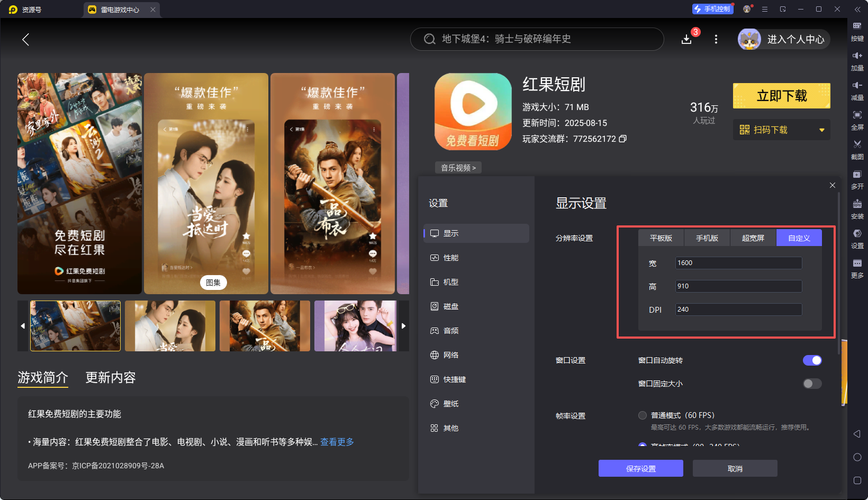Open the three-dot more options menu
868x500 pixels.
pyautogui.click(x=716, y=39)
